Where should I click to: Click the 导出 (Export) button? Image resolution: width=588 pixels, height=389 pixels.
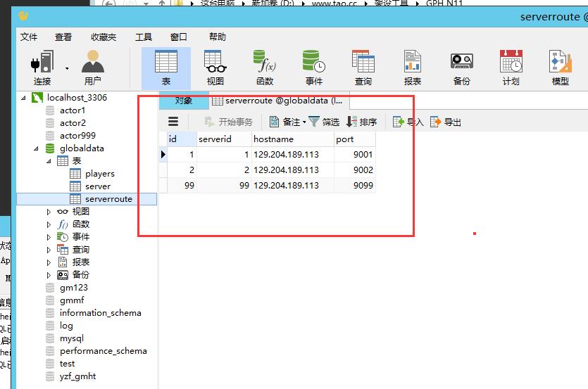(x=446, y=122)
